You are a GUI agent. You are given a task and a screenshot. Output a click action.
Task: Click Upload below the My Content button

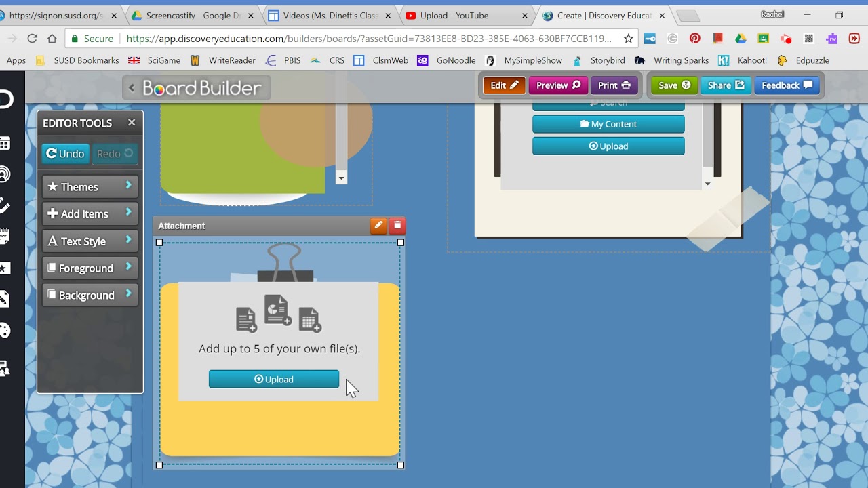pyautogui.click(x=608, y=146)
